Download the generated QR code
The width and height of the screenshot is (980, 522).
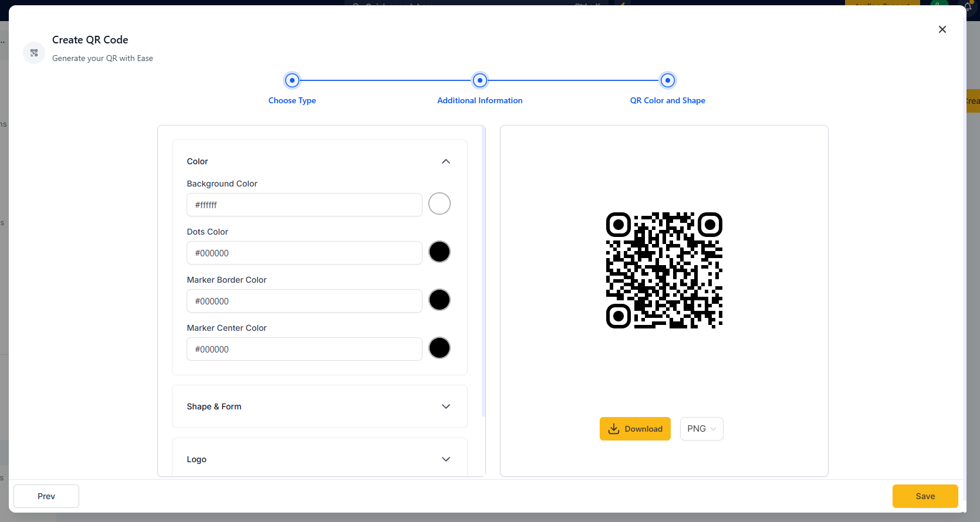point(635,429)
